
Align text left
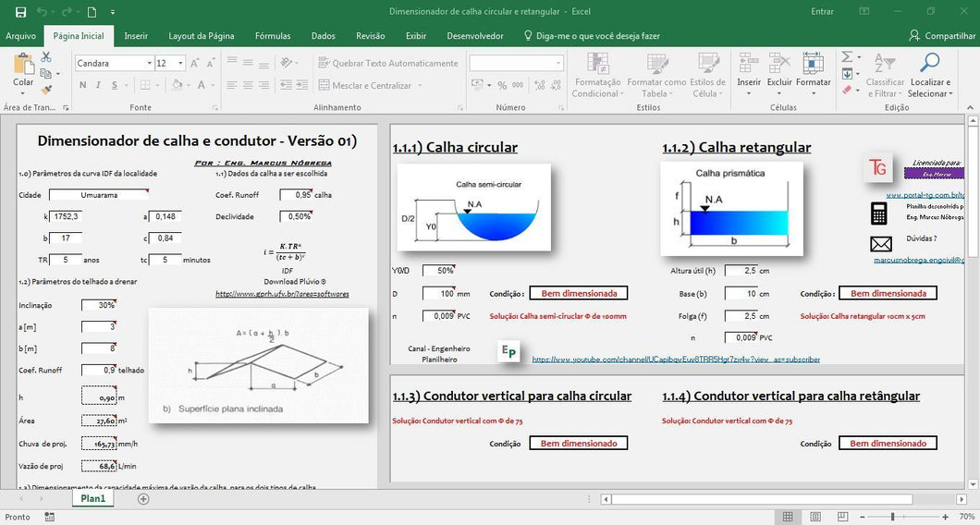point(232,85)
